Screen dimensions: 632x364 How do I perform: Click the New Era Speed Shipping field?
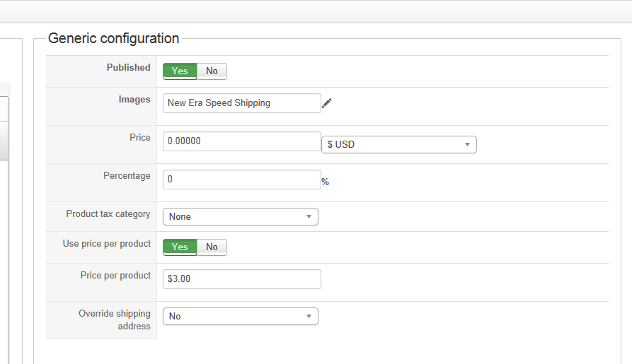(241, 103)
